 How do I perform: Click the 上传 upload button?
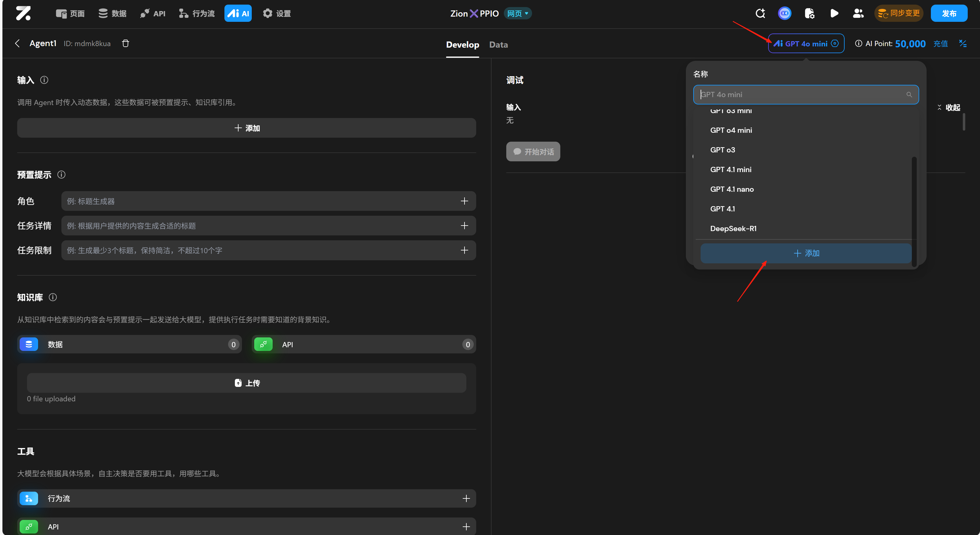pyautogui.click(x=247, y=383)
